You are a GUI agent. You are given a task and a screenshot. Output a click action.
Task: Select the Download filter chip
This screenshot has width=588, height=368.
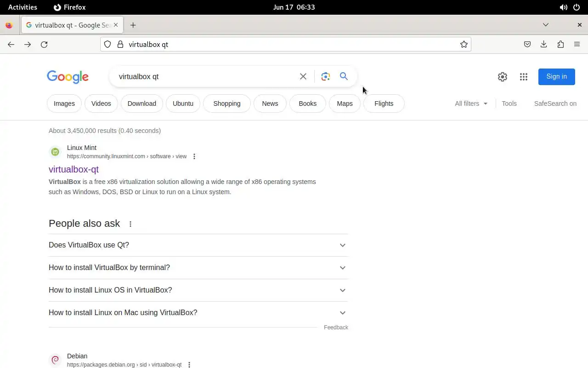click(142, 103)
